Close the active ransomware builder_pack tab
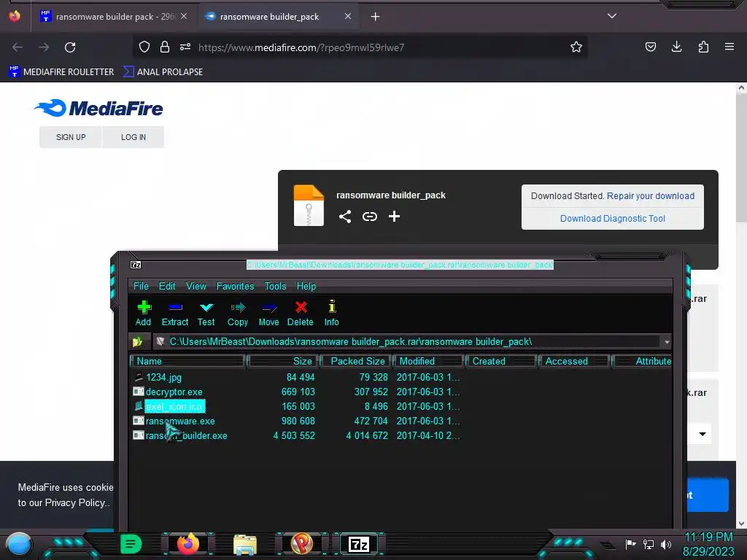Image resolution: width=747 pixels, height=560 pixels. pos(348,16)
